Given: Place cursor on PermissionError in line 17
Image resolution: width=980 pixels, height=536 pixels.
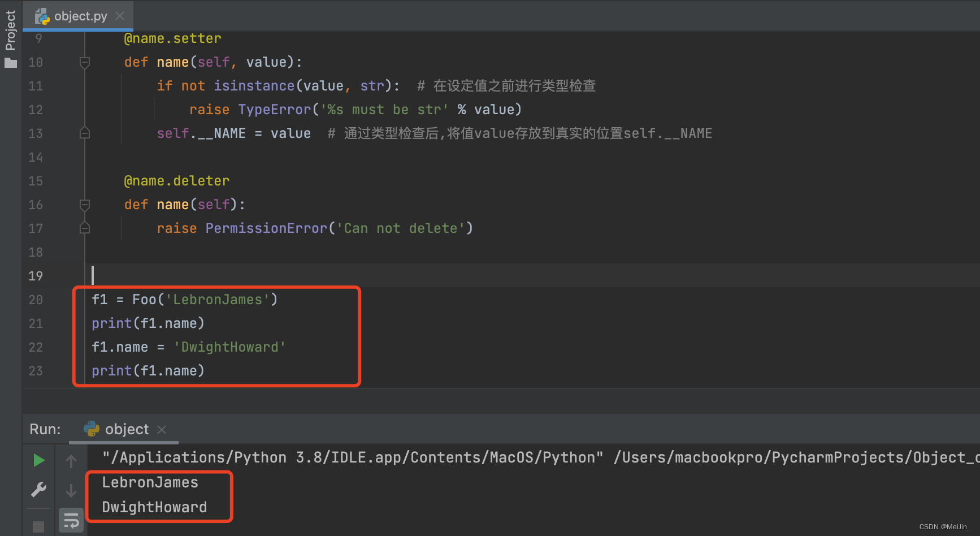Looking at the screenshot, I should pyautogui.click(x=266, y=228).
